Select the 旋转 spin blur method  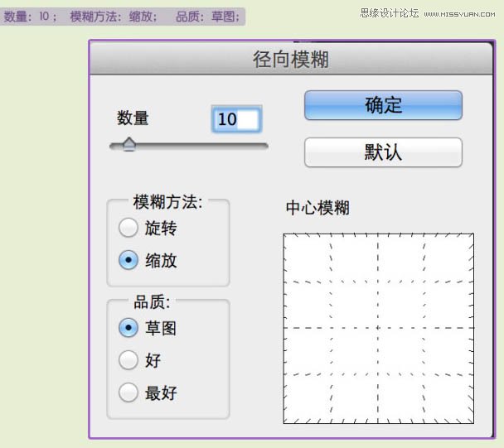point(128,228)
